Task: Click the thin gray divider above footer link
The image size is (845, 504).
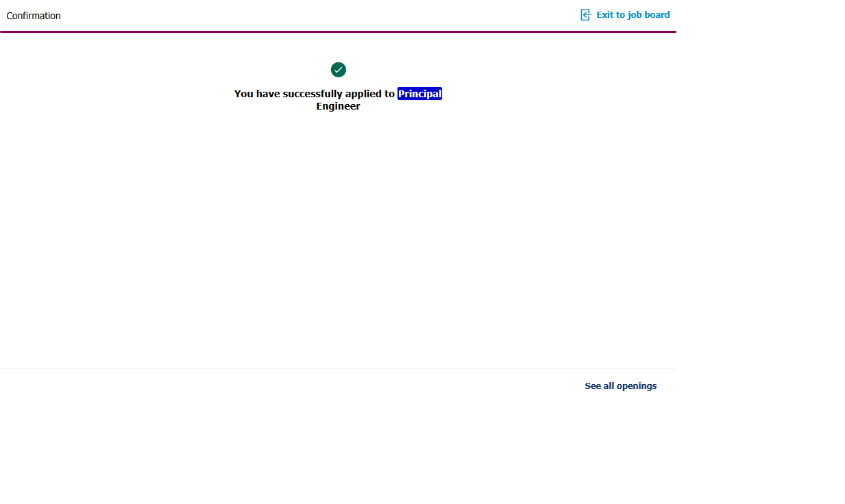Action: pos(338,368)
